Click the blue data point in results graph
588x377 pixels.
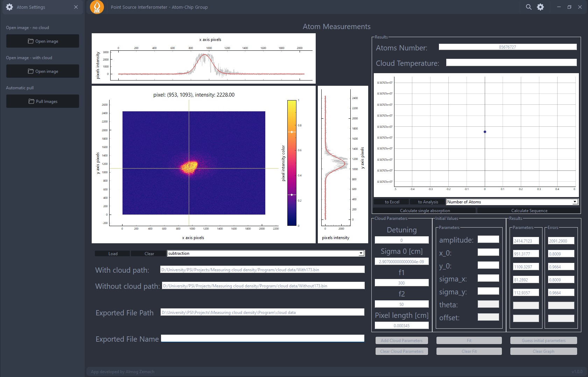[485, 132]
